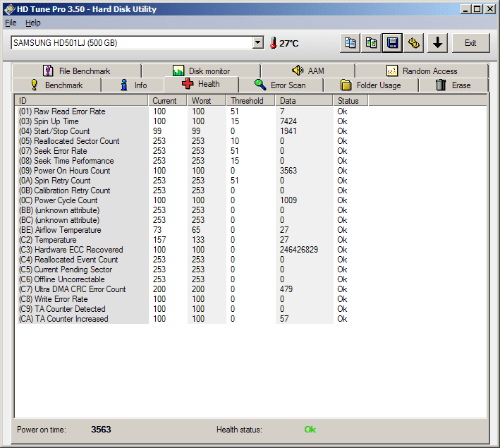Click the down arrow minimize-to-tray icon
Screen dimensions: 500x448
pyautogui.click(x=437, y=43)
